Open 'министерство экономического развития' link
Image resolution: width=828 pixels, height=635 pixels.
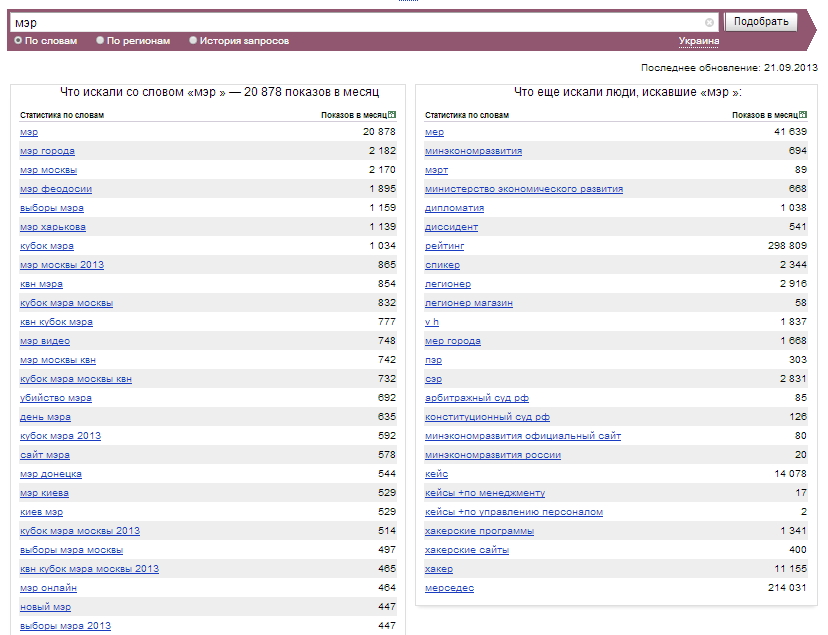click(524, 189)
